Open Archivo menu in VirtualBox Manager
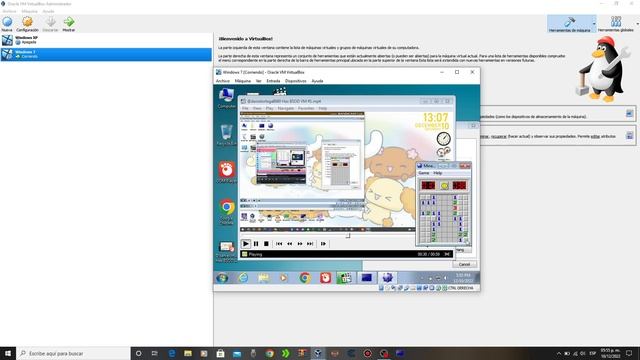Screen dimensions: 640x360 (9, 11)
